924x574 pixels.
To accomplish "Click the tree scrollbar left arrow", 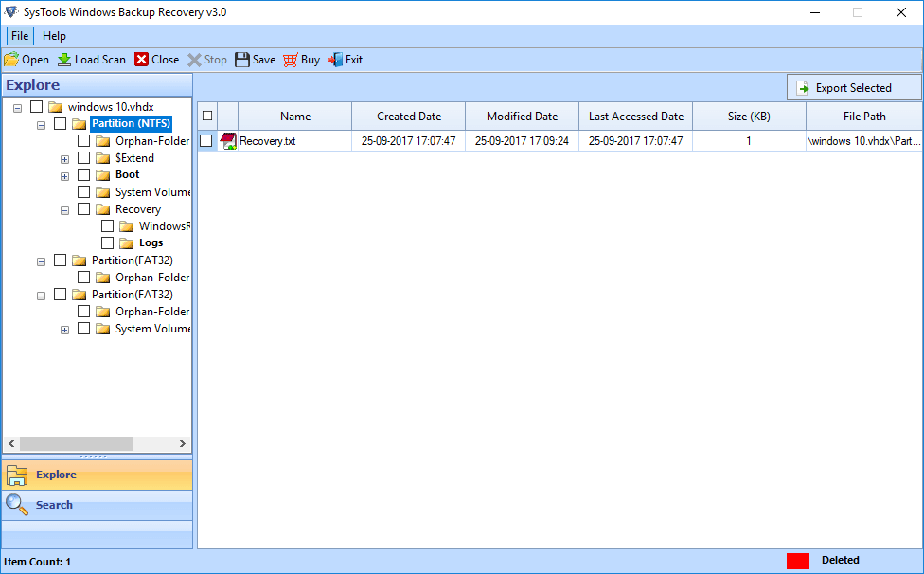I will click(11, 443).
